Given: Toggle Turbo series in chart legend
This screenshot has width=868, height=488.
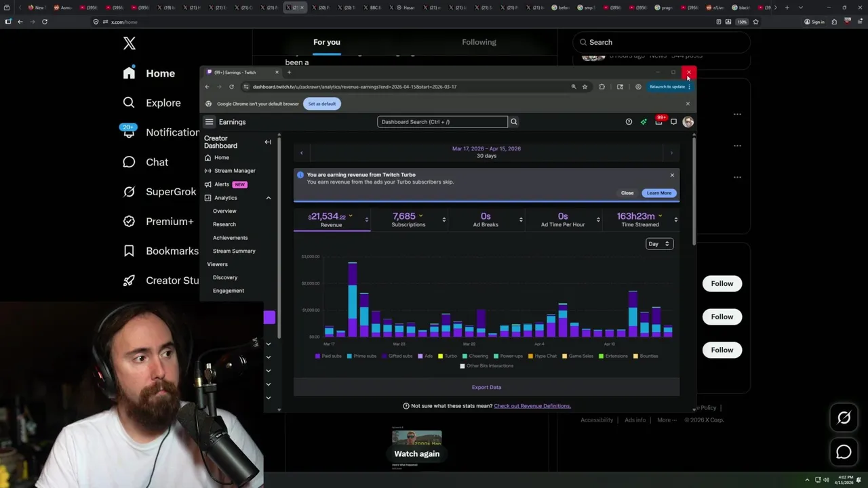Looking at the screenshot, I should pyautogui.click(x=448, y=356).
